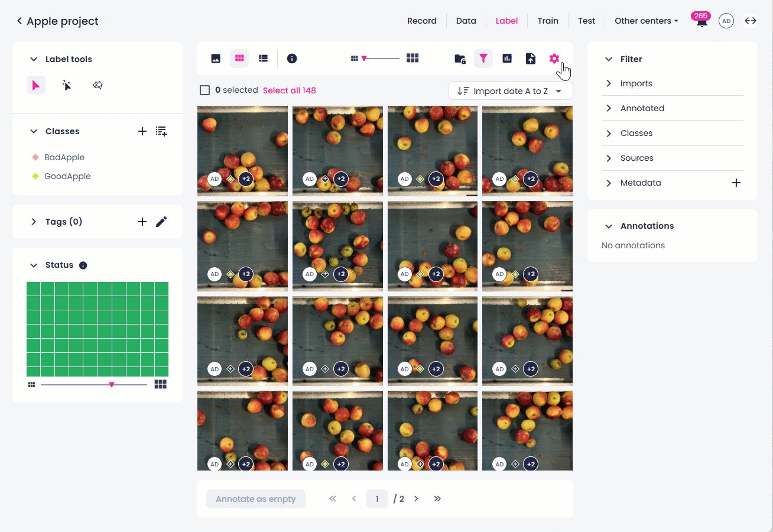Screen dimensions: 773x532
Task: Expand the Tags (0) section
Action: pyautogui.click(x=34, y=222)
